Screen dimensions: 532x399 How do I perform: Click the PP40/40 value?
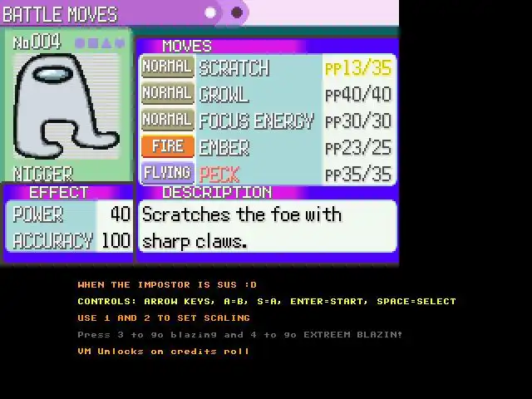click(x=358, y=94)
